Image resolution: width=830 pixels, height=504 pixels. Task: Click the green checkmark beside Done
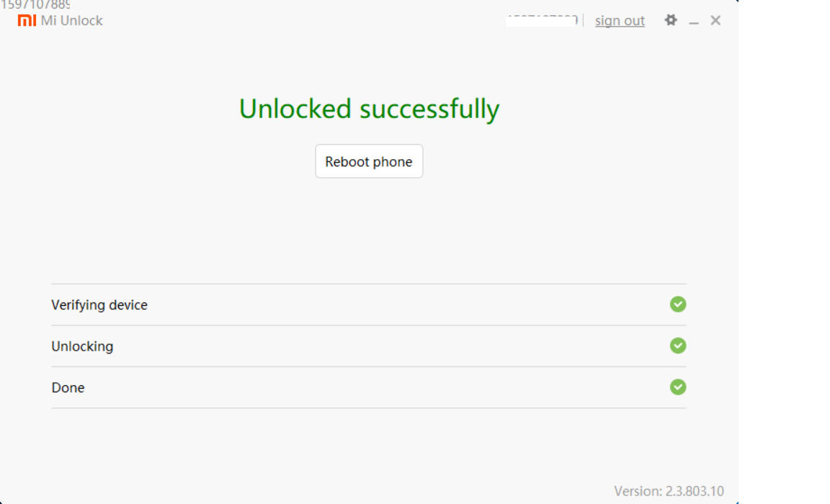678,387
